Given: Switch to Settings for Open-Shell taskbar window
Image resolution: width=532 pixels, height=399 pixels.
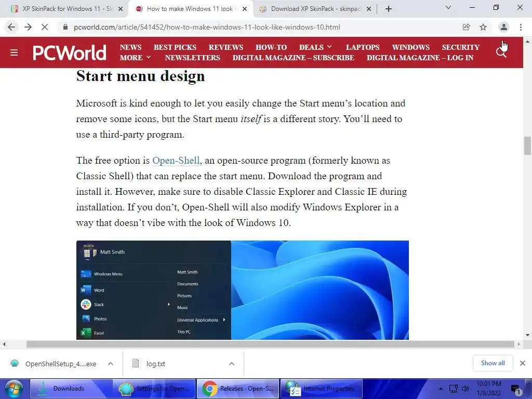Looking at the screenshot, I should 154,389.
